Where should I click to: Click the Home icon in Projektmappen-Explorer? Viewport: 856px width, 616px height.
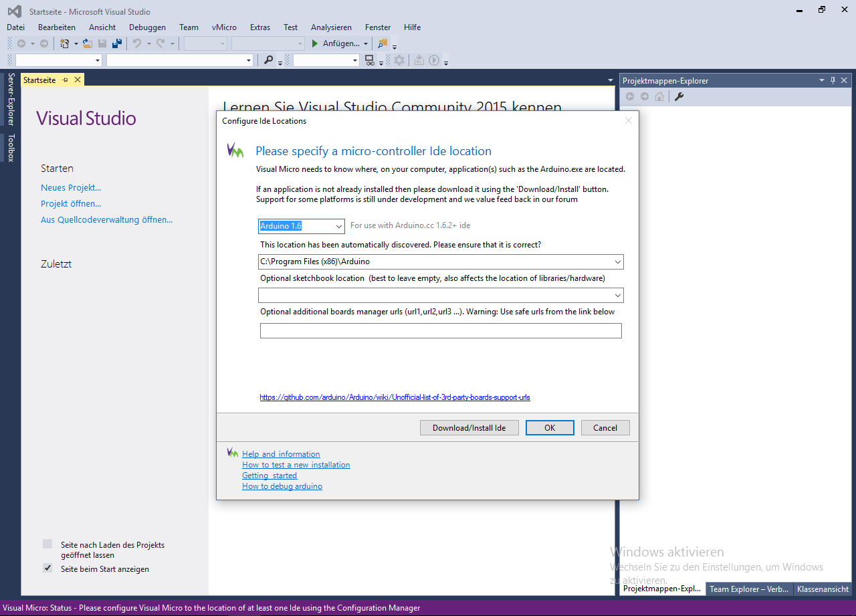659,96
